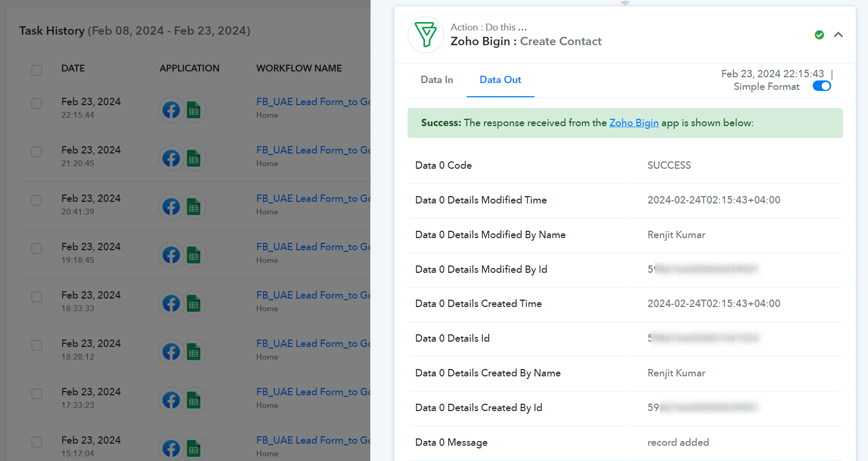Switch to the Data In tab
The width and height of the screenshot is (868, 461).
click(437, 80)
